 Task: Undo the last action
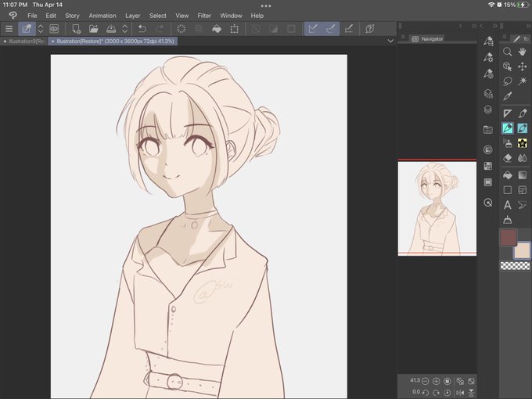[x=142, y=29]
